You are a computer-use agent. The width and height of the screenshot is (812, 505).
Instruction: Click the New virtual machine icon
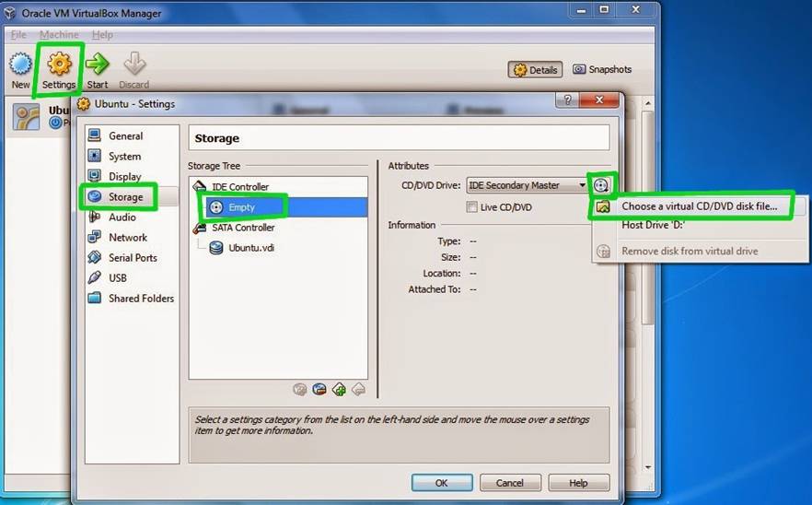(x=20, y=65)
